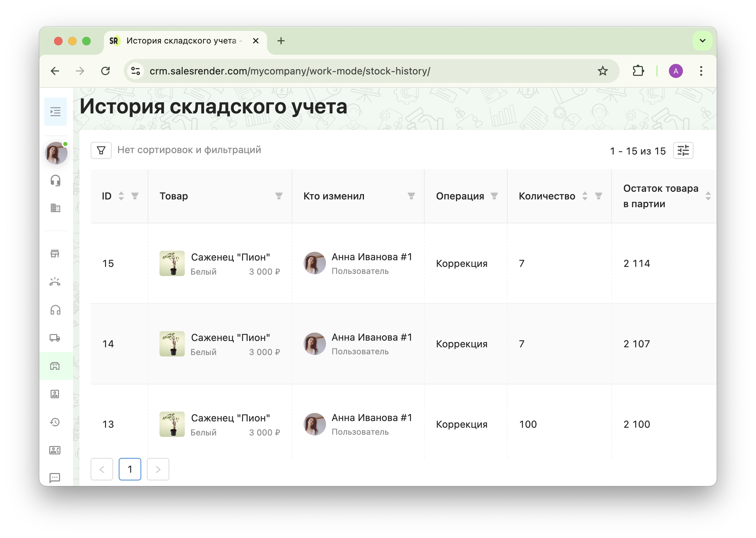Open the delivery truck sidebar icon
The width and height of the screenshot is (756, 538).
pos(55,338)
